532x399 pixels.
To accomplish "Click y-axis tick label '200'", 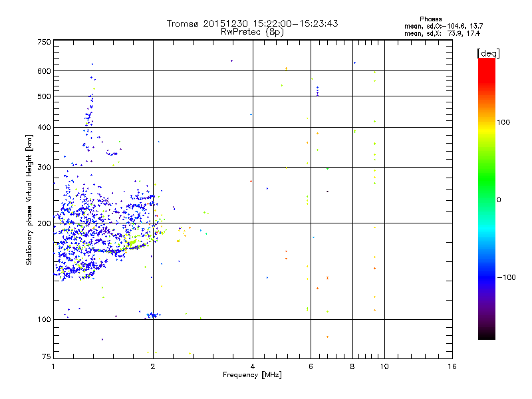I will (x=44, y=223).
